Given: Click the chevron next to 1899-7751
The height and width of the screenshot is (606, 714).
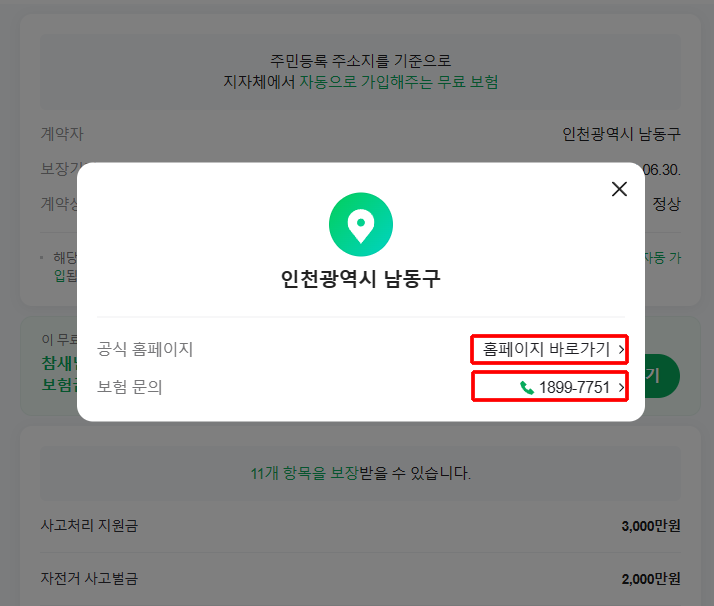Looking at the screenshot, I should click(621, 387).
